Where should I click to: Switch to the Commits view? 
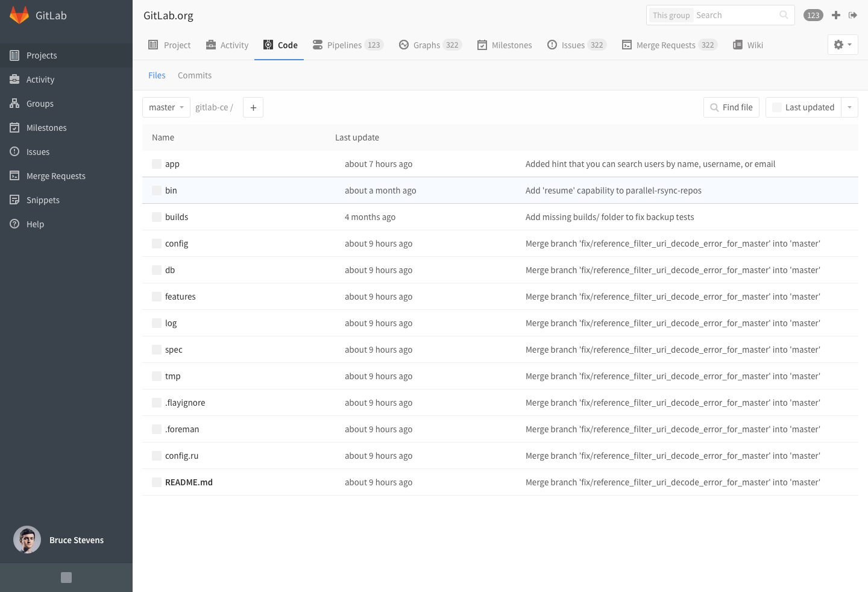194,75
